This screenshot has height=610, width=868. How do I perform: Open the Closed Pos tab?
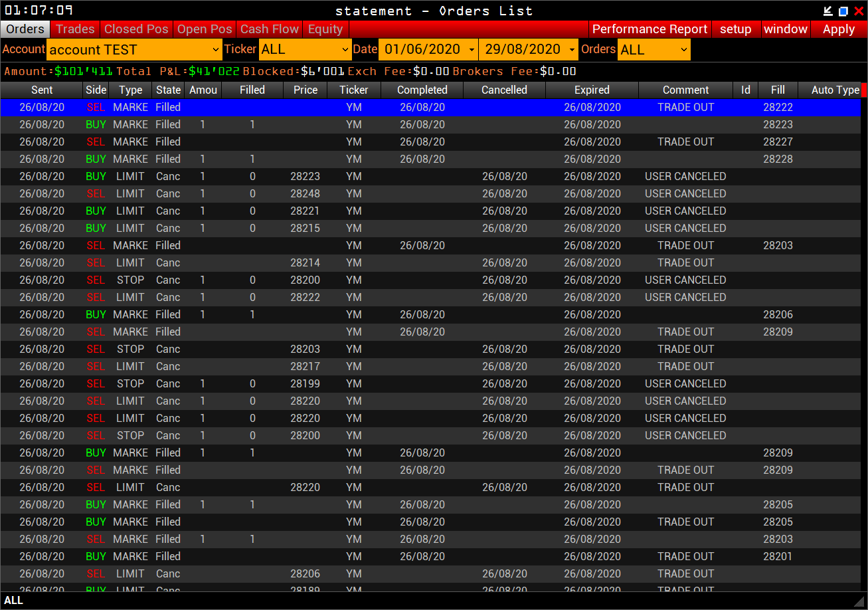(x=136, y=29)
